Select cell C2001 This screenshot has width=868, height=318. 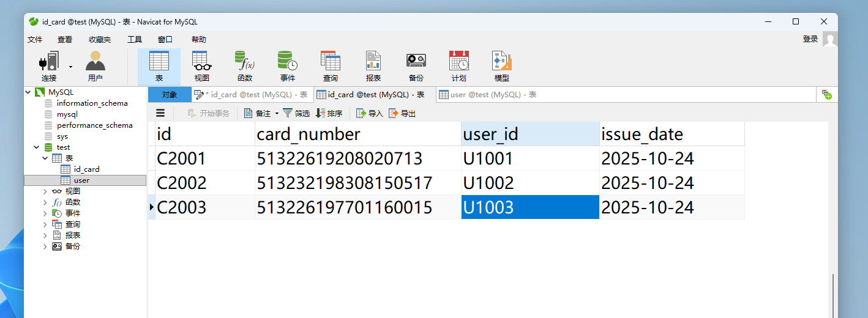pos(205,158)
